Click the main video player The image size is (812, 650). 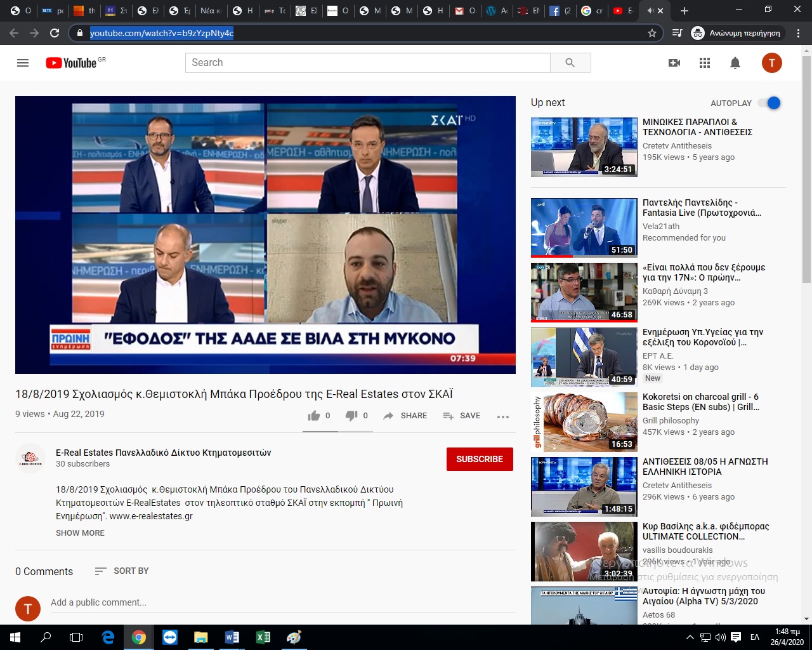(x=265, y=235)
